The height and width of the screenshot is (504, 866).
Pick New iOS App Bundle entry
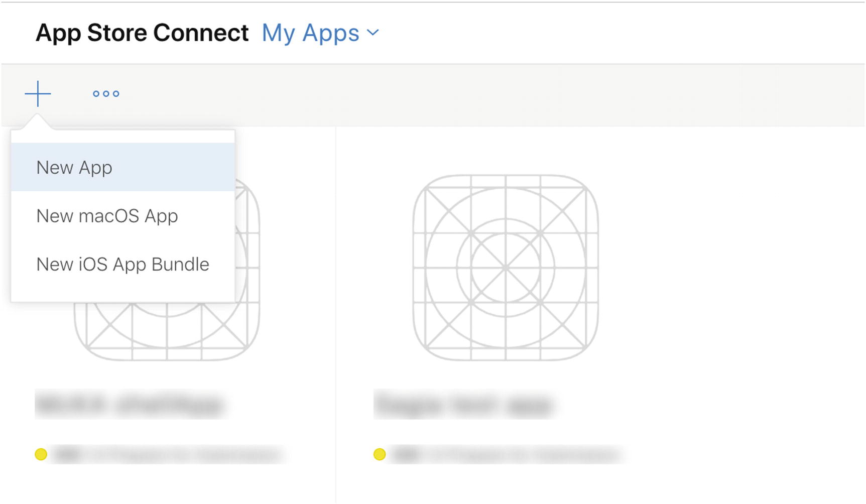point(122,264)
